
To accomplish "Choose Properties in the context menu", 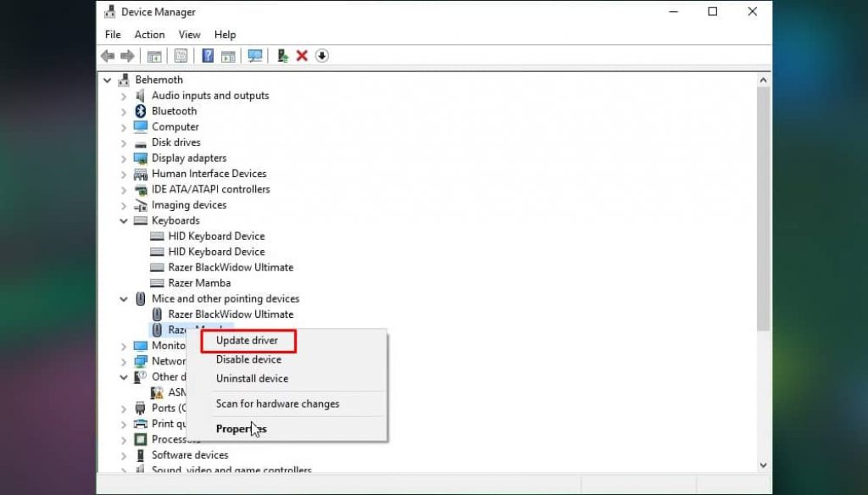I will click(x=242, y=429).
